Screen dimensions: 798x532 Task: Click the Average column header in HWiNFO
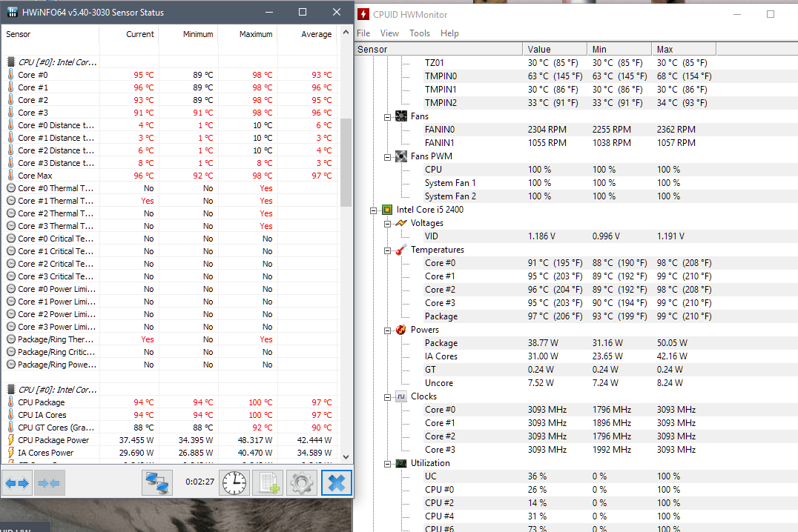307,34
